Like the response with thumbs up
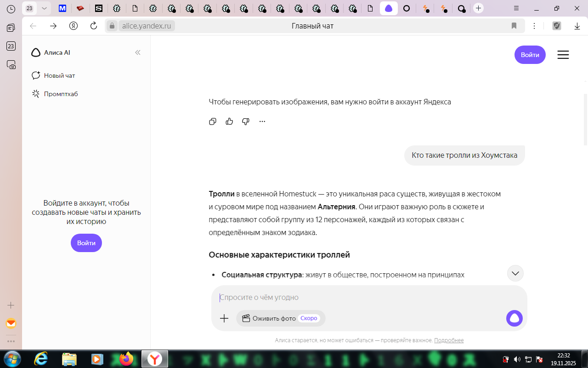Image resolution: width=588 pixels, height=368 pixels. 229,121
